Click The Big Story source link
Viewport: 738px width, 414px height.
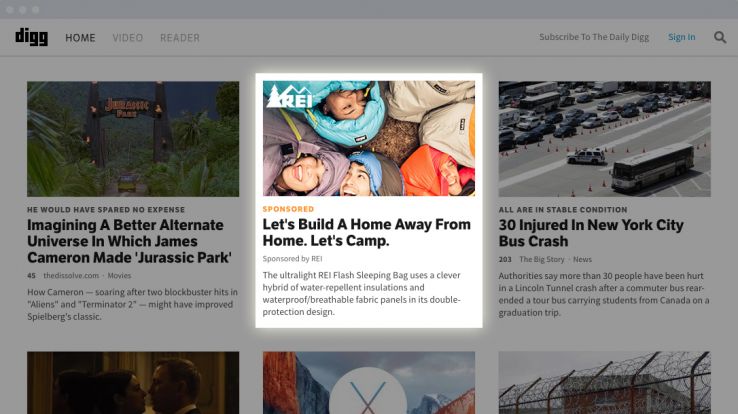coord(542,259)
